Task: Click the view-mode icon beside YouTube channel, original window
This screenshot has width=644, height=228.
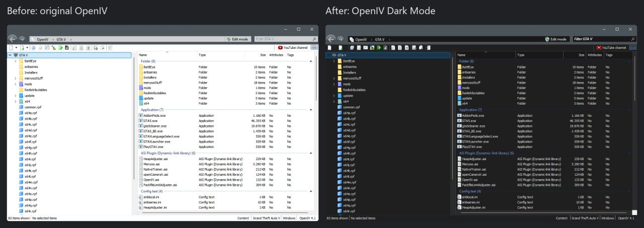Action: click(314, 48)
